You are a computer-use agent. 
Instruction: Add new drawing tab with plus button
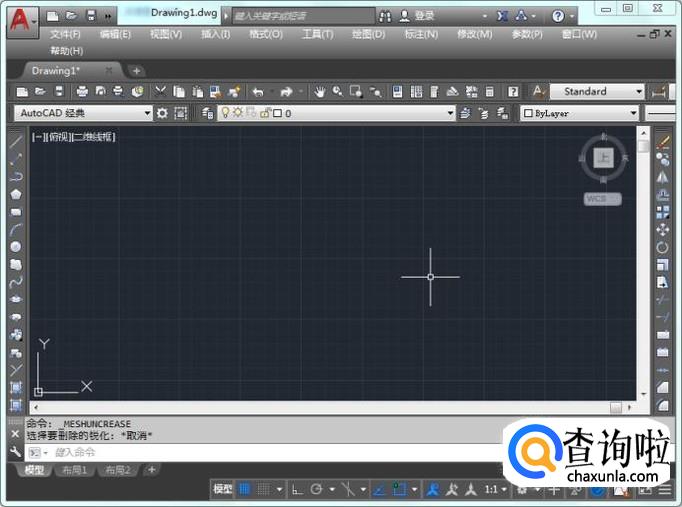(136, 71)
